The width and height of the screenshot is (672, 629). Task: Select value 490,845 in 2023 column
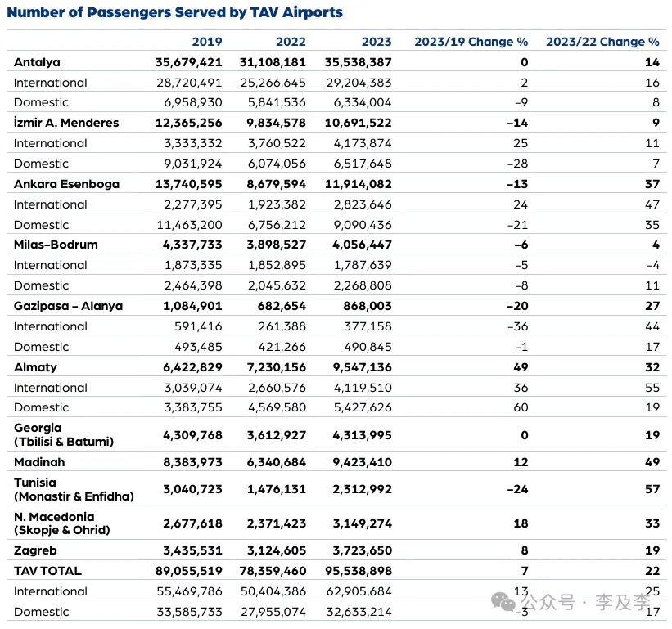(368, 347)
